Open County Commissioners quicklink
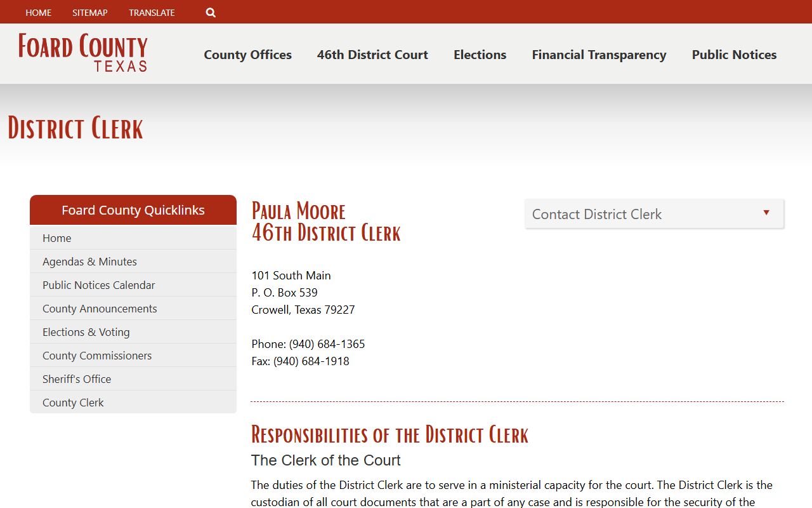 (133, 356)
